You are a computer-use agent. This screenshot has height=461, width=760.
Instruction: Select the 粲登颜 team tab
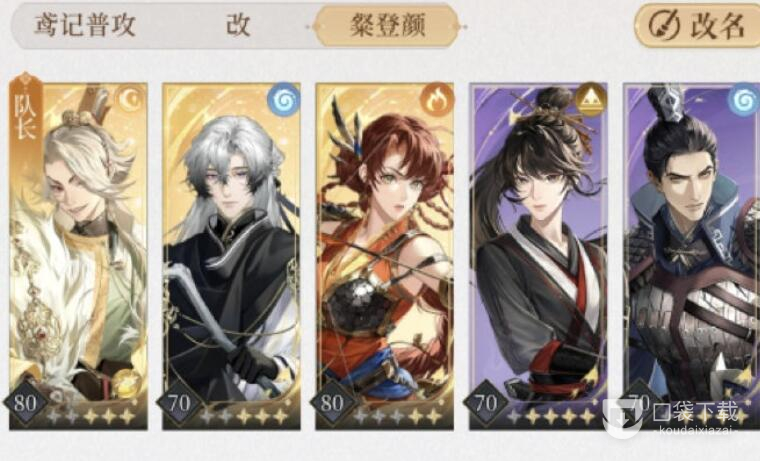(387, 26)
